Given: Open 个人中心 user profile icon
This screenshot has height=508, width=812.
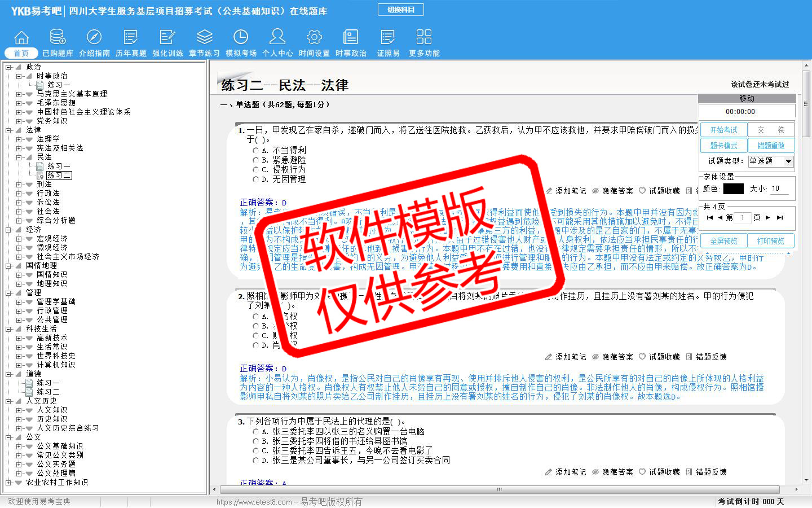Looking at the screenshot, I should (x=277, y=38).
